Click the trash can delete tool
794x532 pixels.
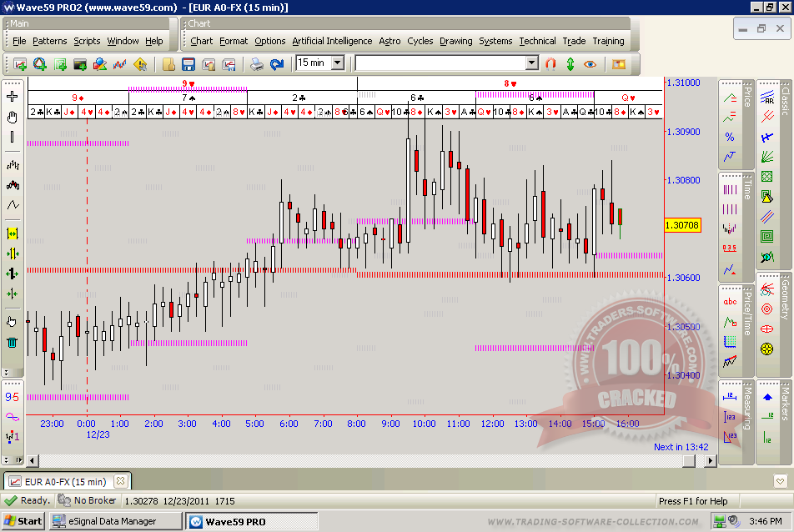pyautogui.click(x=12, y=341)
